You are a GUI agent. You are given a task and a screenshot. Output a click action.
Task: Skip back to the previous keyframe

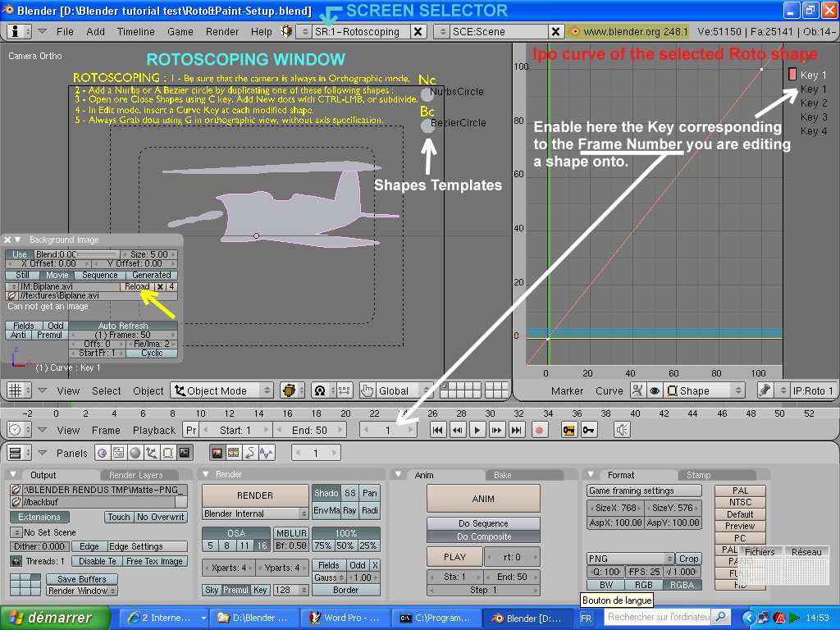coord(458,430)
